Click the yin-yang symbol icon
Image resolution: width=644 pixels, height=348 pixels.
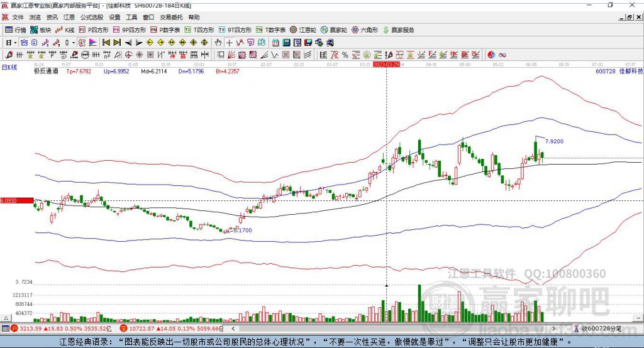[x=491, y=55]
